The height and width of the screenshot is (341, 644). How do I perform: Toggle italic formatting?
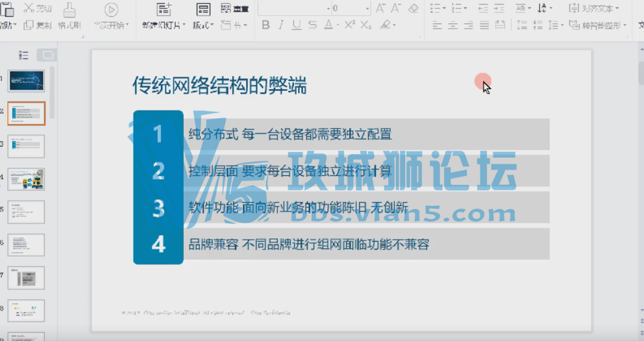pos(281,25)
